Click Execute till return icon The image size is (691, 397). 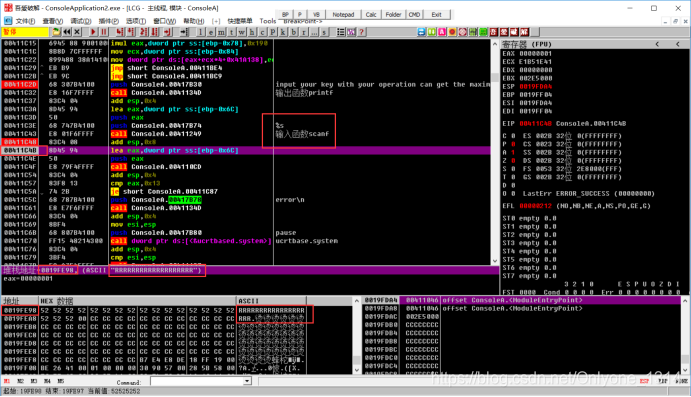point(167,32)
